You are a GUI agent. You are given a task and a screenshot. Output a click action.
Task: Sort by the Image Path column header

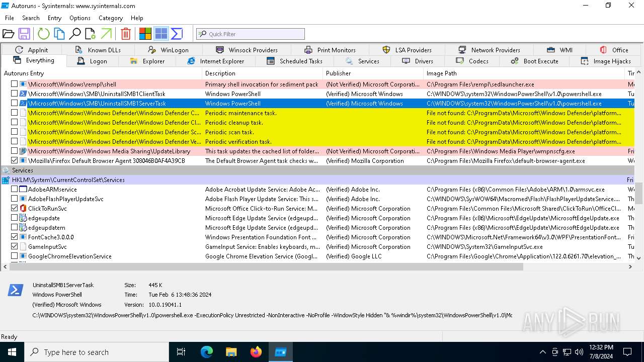[524, 73]
